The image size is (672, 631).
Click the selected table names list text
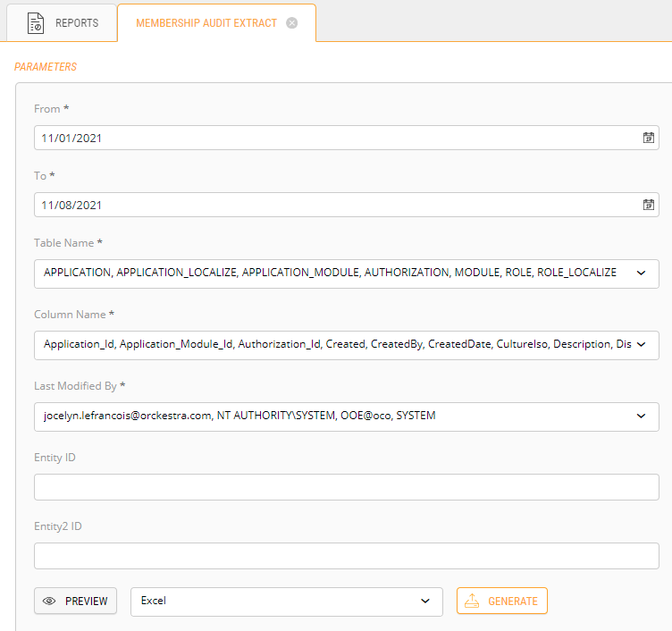[330, 273]
